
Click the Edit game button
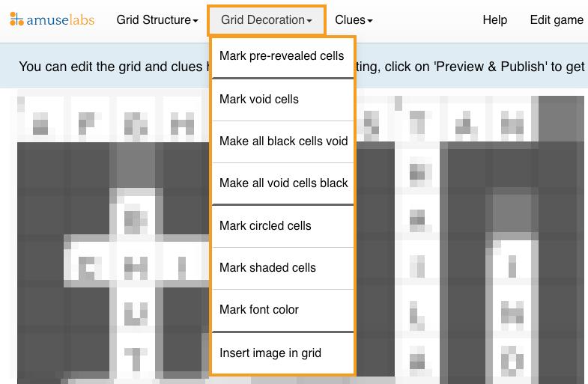pos(557,20)
